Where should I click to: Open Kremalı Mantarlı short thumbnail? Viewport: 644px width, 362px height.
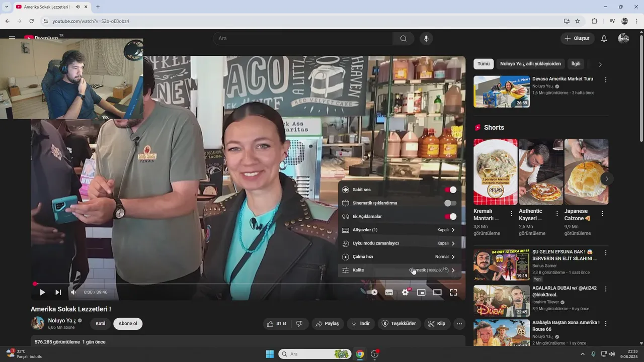click(x=496, y=172)
